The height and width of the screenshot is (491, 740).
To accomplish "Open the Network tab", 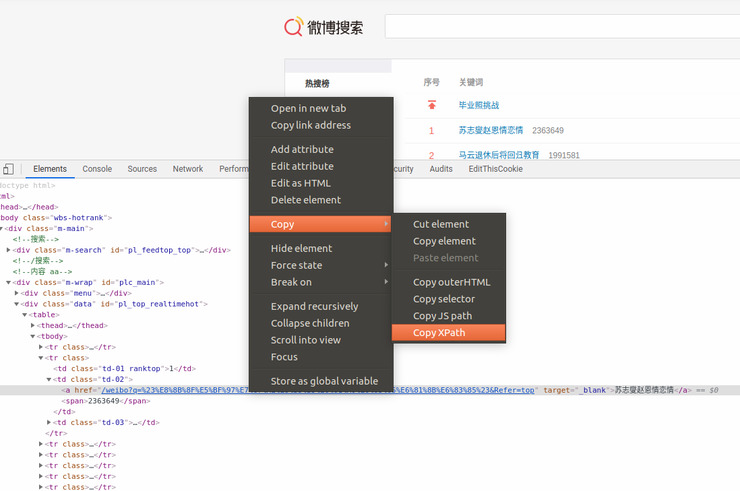I will [x=187, y=169].
